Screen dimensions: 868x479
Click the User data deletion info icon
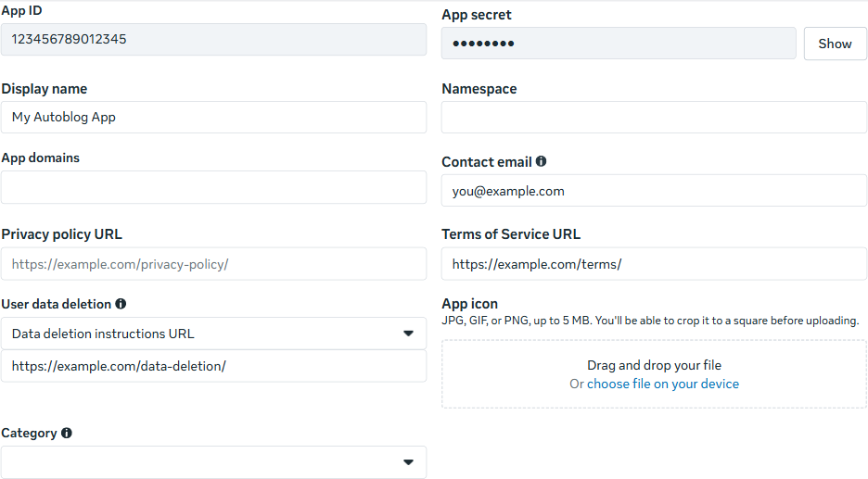(121, 304)
